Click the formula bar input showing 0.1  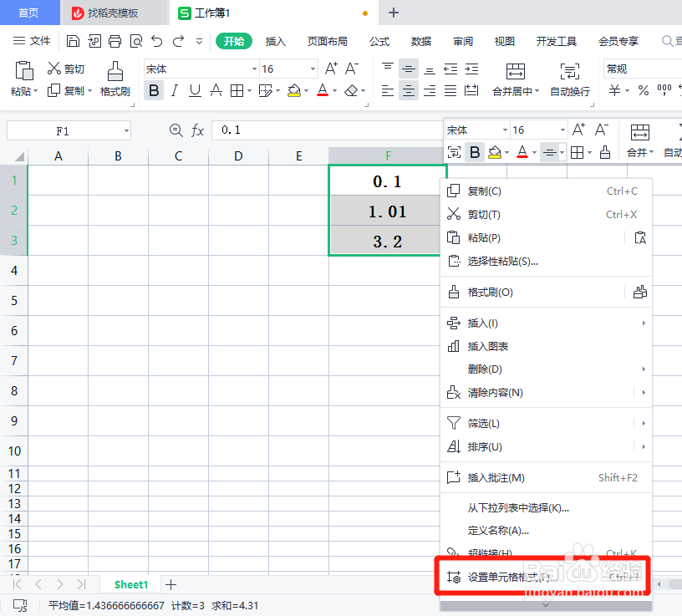click(327, 130)
